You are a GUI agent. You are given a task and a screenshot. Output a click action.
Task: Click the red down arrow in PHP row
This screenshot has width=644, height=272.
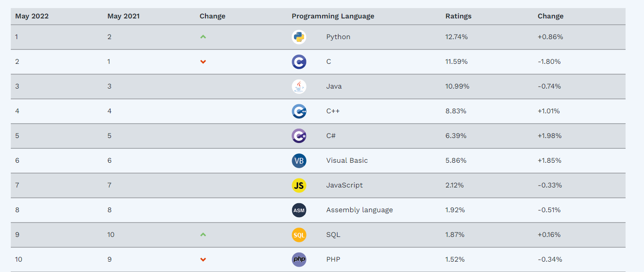(203, 260)
